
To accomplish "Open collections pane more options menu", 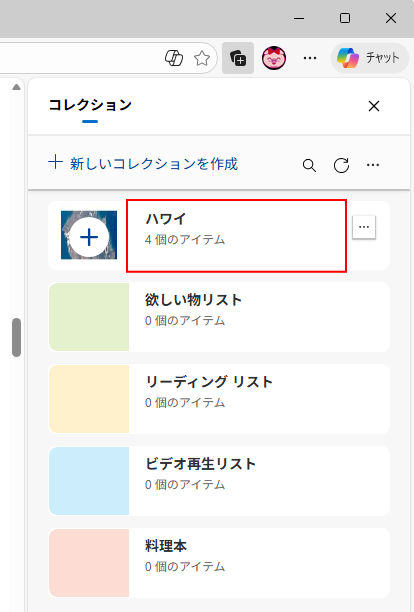I will [373, 165].
